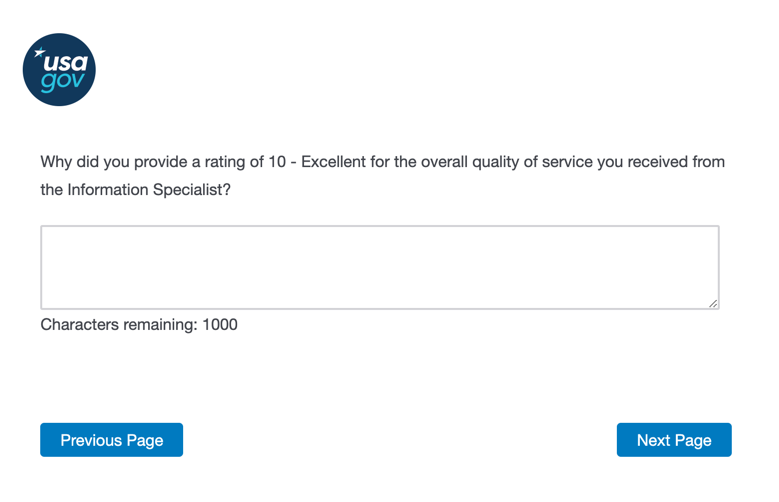Click the 'usa' lettering in the logo
The image size is (779, 502).
[65, 62]
